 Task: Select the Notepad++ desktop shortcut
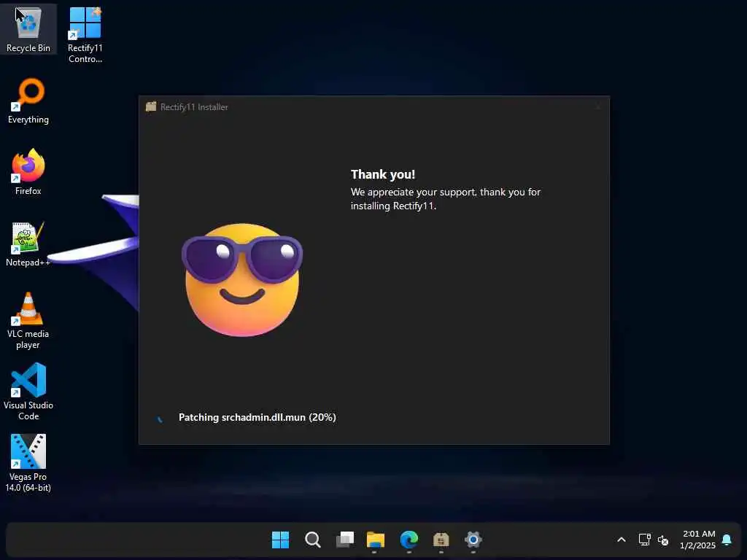coord(28,244)
